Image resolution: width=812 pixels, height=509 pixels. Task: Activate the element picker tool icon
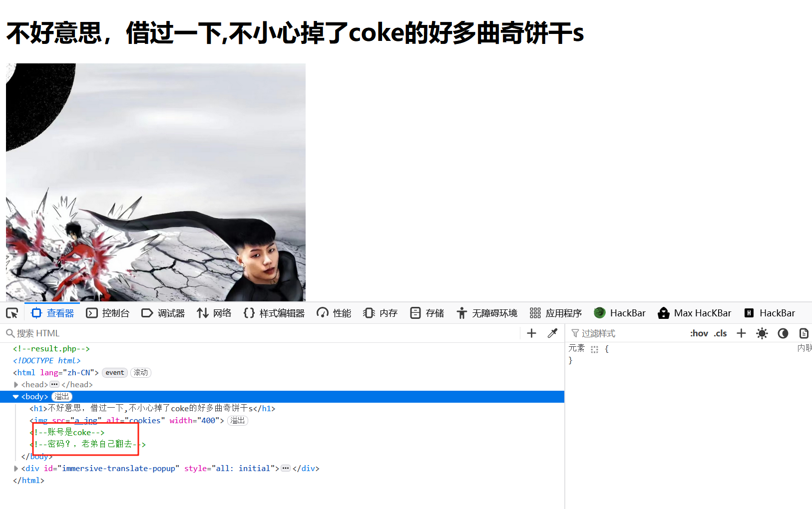12,313
